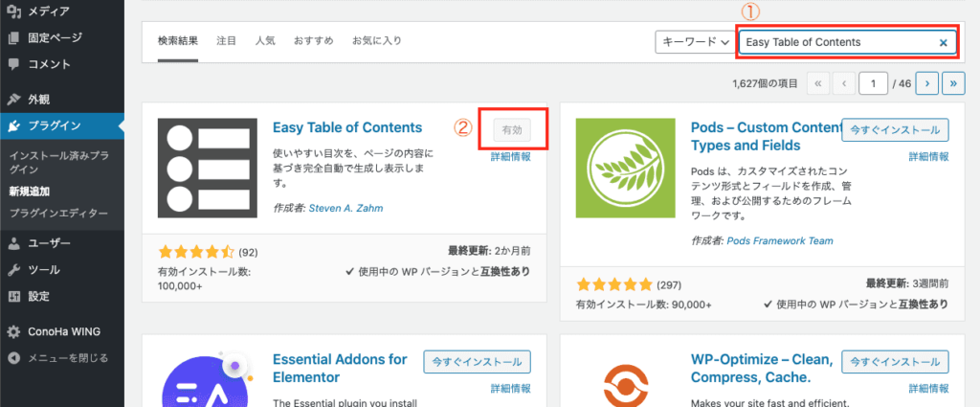This screenshot has width=980, height=407.
Task: Open the メディア menu icon
Action: click(13, 11)
